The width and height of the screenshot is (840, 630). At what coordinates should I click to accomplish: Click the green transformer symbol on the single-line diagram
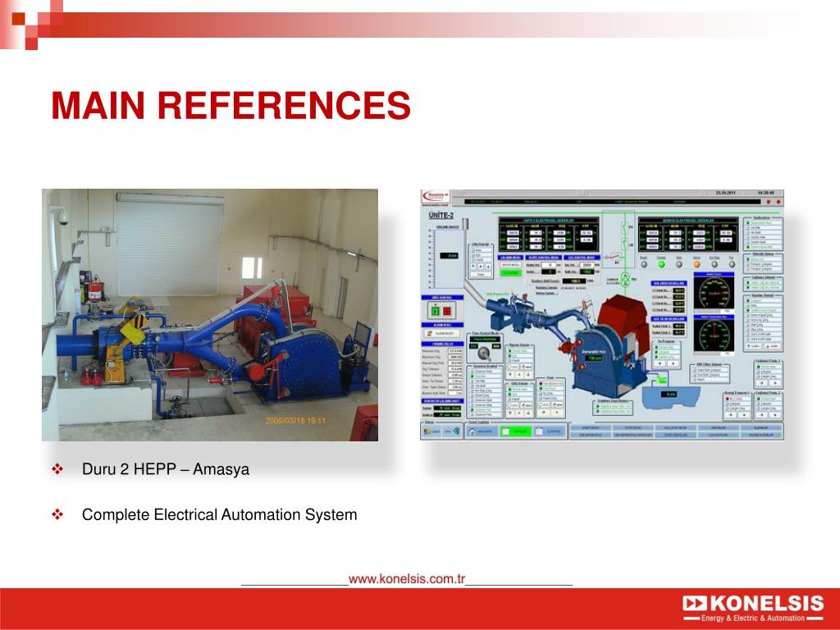(624, 279)
